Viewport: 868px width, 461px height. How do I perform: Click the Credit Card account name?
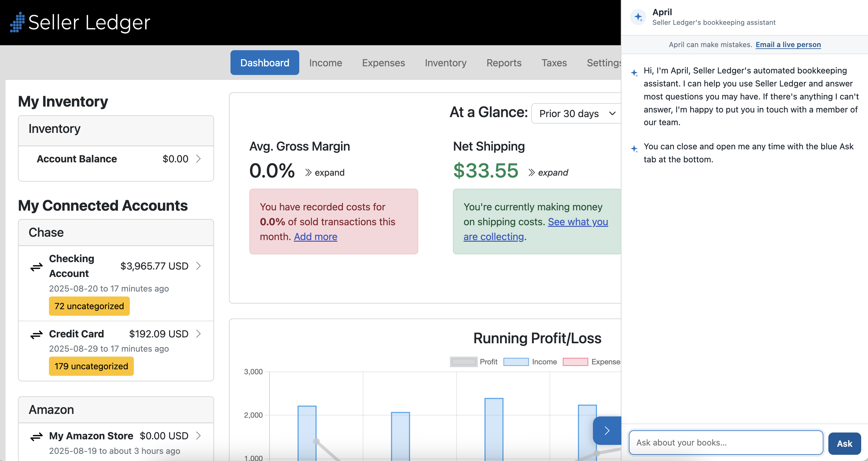pos(77,334)
